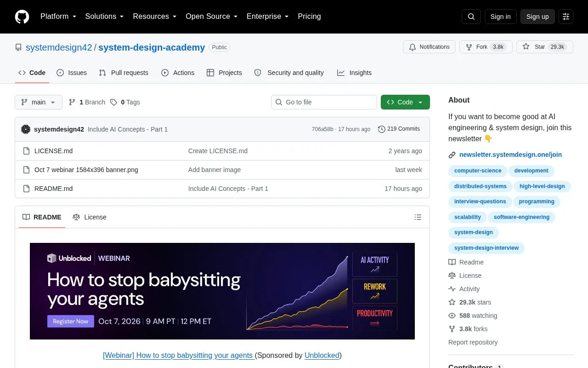The height and width of the screenshot is (368, 588).
Task: Star the repository
Action: (x=544, y=47)
